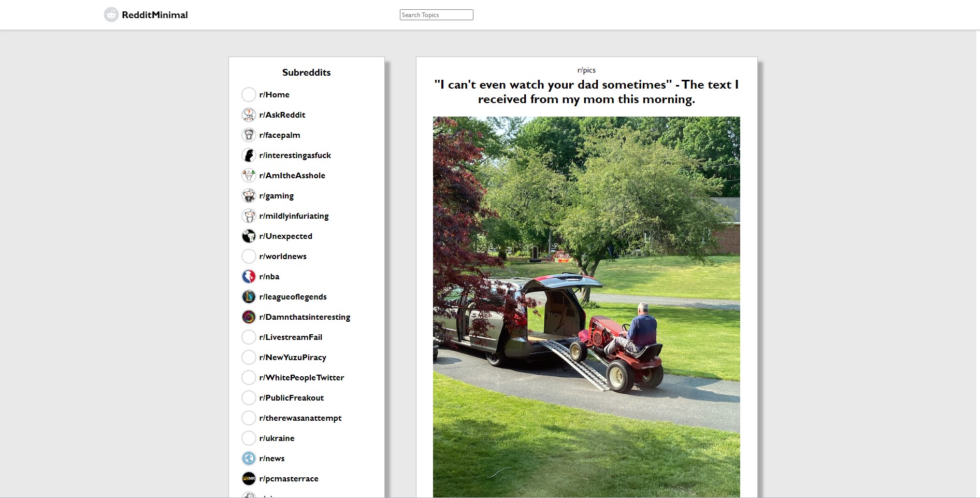The height and width of the screenshot is (498, 980).
Task: Select the r/interestingasfuck avatar icon
Action: [x=249, y=155]
